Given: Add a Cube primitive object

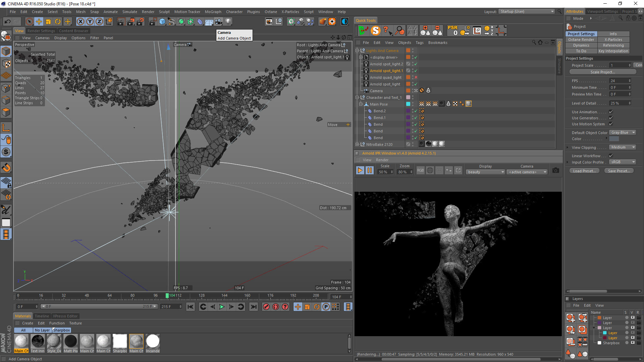Looking at the screenshot, I should tap(162, 22).
